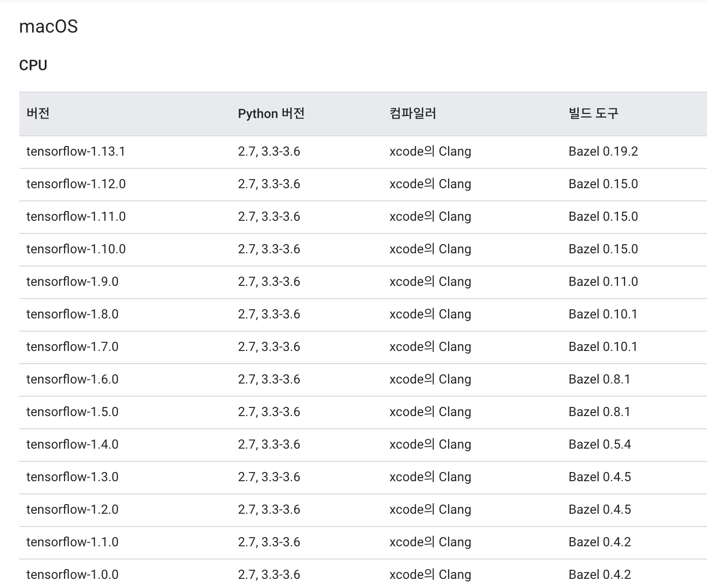This screenshot has height=588, width=707.
Task: Select the tensorflow-1.7.0 cell
Action: point(72,347)
